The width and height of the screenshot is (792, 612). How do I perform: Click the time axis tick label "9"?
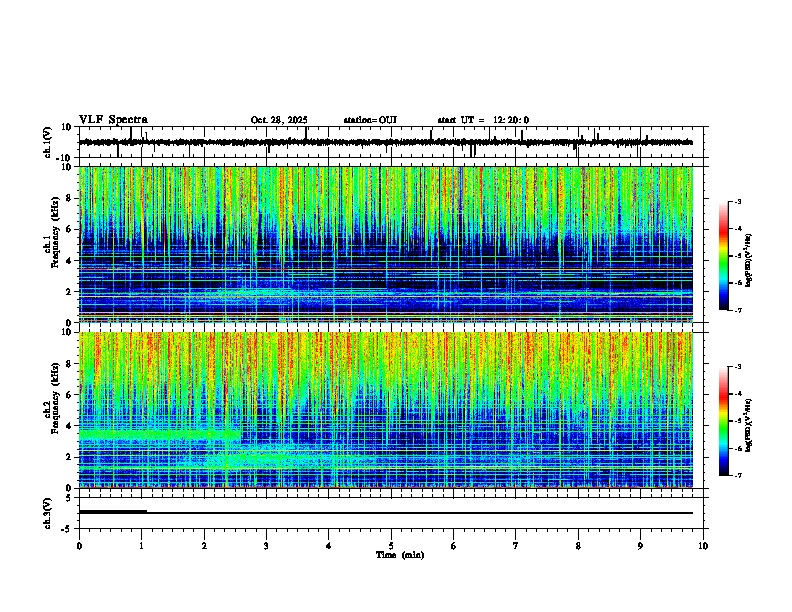pyautogui.click(x=640, y=546)
